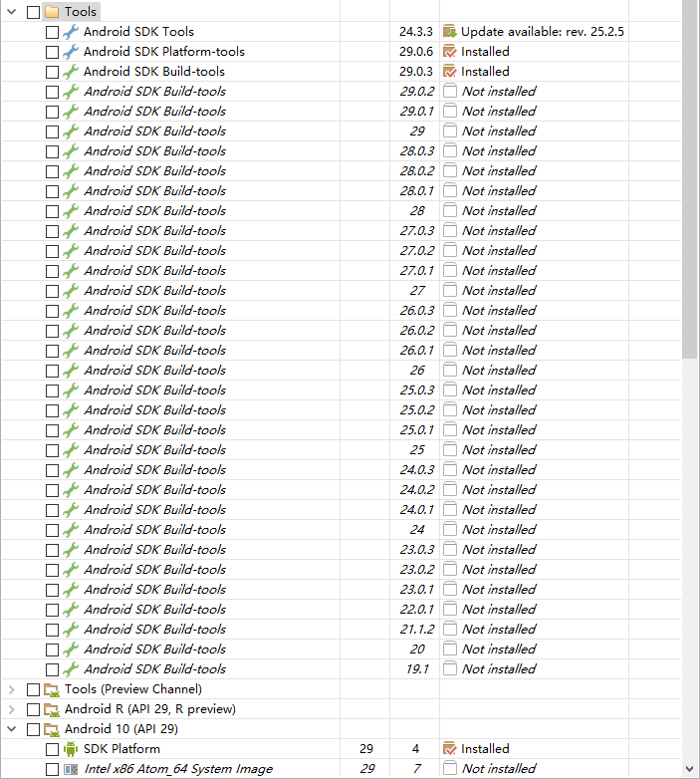Click the not installed icon for Build-tools 29.0.2
The width and height of the screenshot is (700, 779).
tap(450, 92)
